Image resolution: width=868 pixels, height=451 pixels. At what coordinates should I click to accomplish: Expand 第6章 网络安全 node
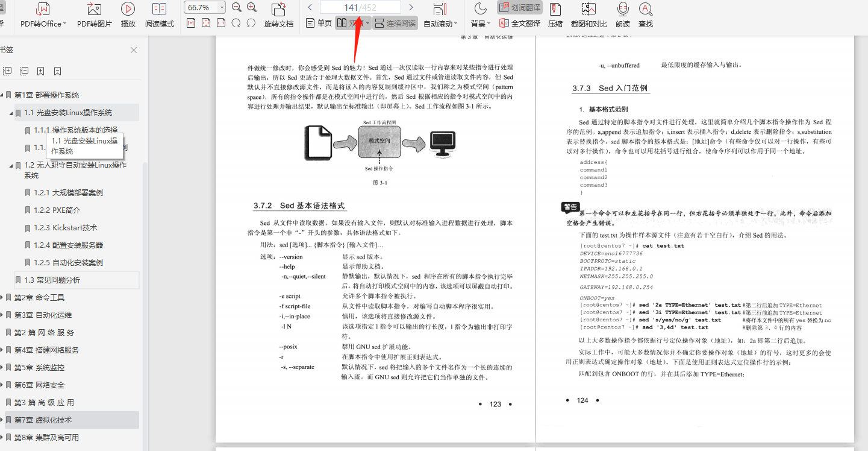[x=2, y=385]
